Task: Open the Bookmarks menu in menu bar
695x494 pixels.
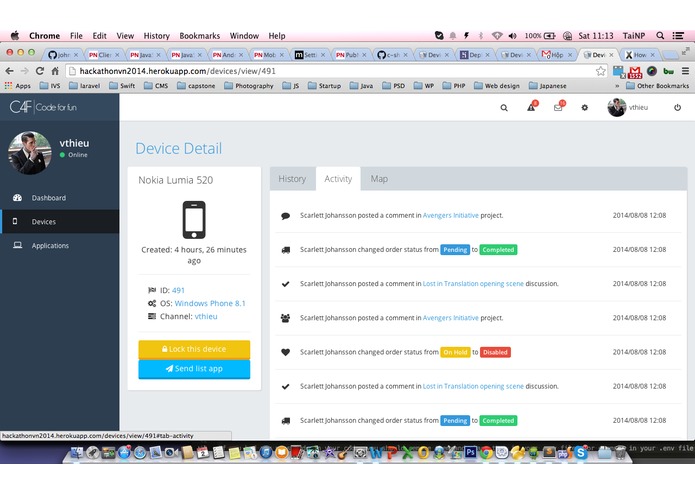Action: click(x=199, y=36)
